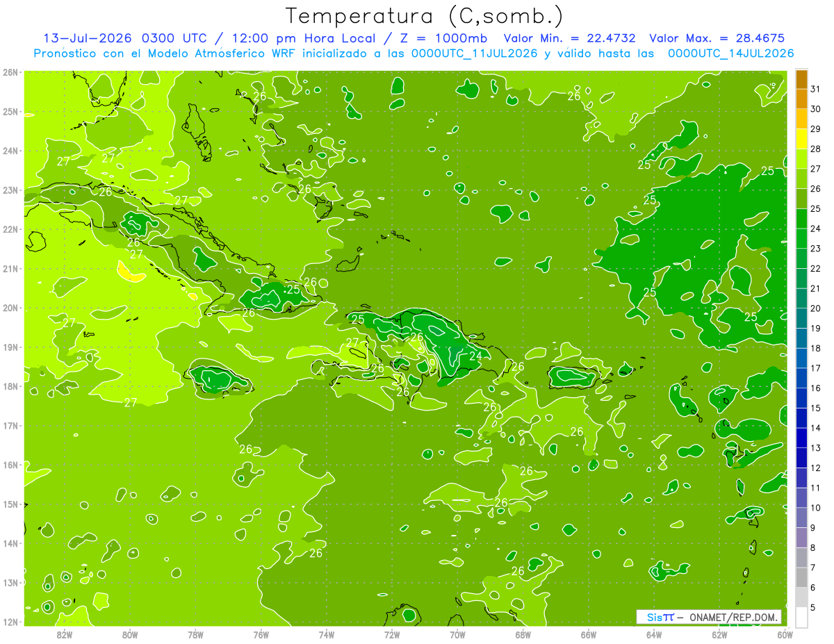Click the color scale label 23
The width and height of the screenshot is (834, 644).
(x=816, y=249)
